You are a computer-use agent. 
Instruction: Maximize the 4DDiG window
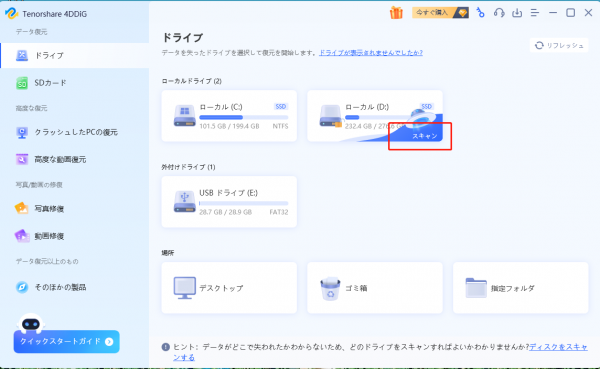coord(571,13)
